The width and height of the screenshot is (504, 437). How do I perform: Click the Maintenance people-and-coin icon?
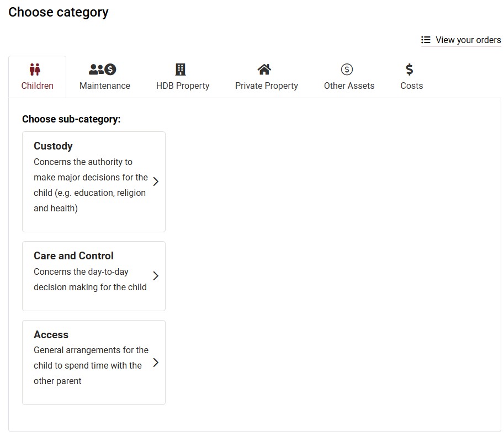[x=103, y=70]
